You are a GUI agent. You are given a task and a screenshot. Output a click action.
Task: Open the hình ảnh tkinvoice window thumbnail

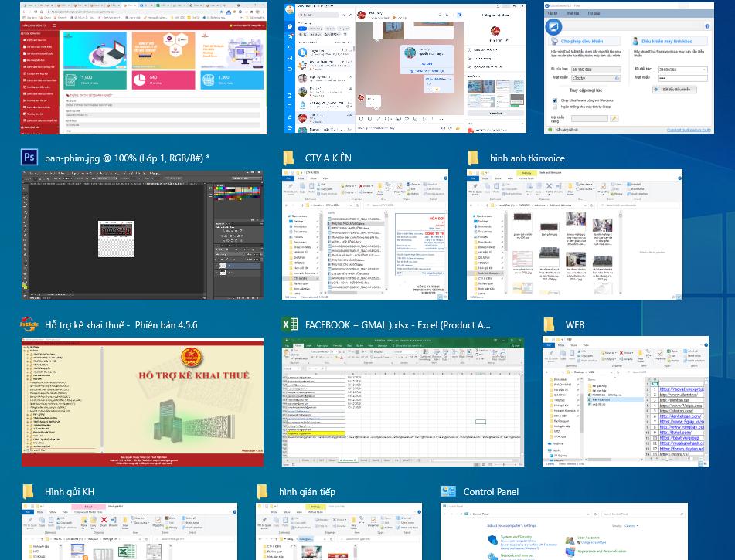(x=574, y=234)
